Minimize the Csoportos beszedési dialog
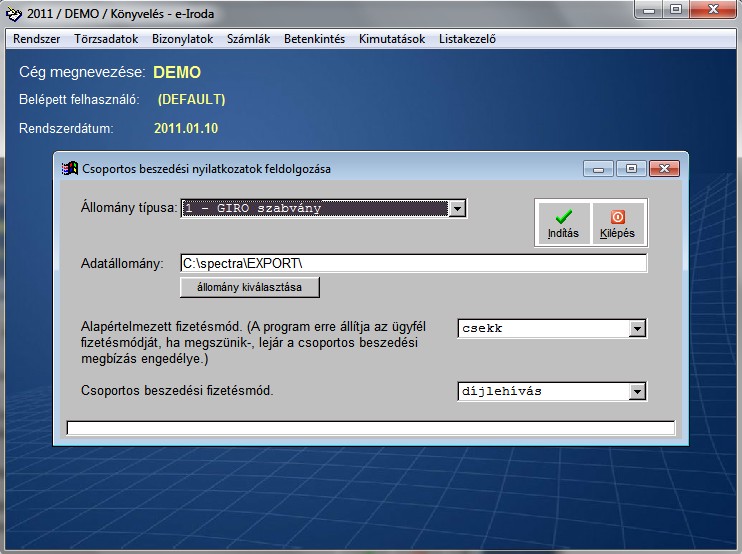This screenshot has width=742, height=554. pyautogui.click(x=599, y=169)
